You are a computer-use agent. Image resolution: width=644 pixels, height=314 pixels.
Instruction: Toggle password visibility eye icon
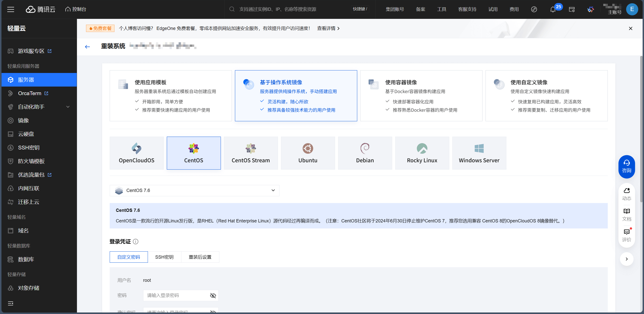click(x=213, y=295)
